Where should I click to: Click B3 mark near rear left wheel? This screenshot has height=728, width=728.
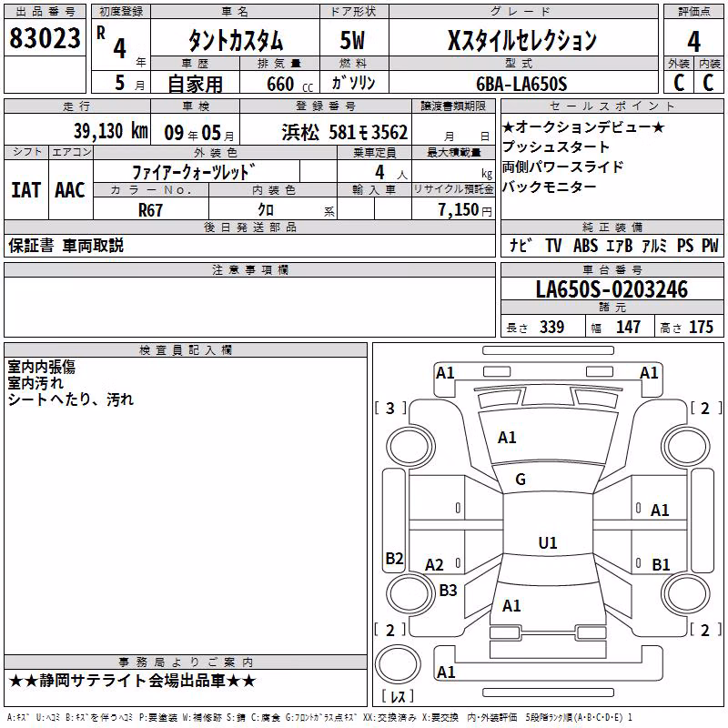click(x=448, y=590)
